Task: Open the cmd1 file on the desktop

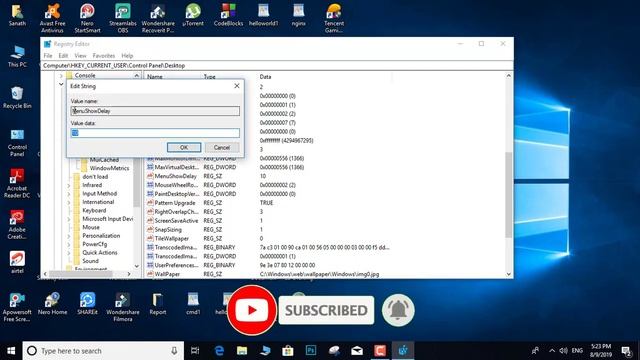Action: [193, 304]
